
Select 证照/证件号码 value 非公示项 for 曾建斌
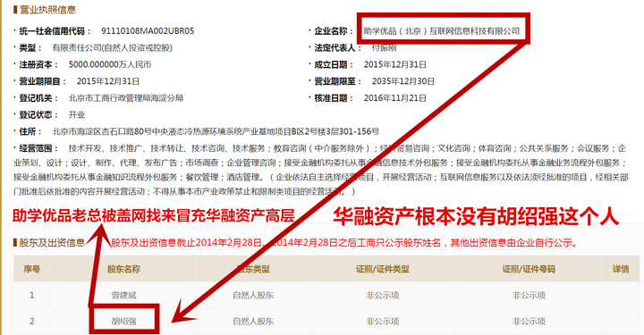[529, 295]
